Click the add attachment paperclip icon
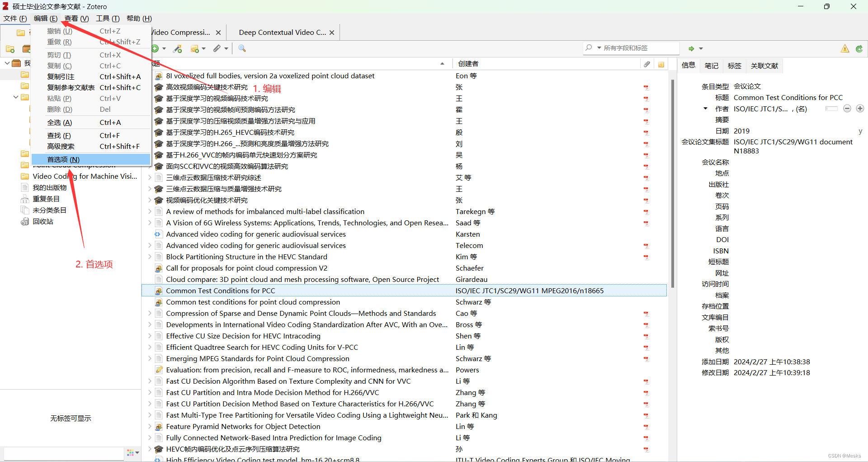This screenshot has height=462, width=868. [217, 48]
